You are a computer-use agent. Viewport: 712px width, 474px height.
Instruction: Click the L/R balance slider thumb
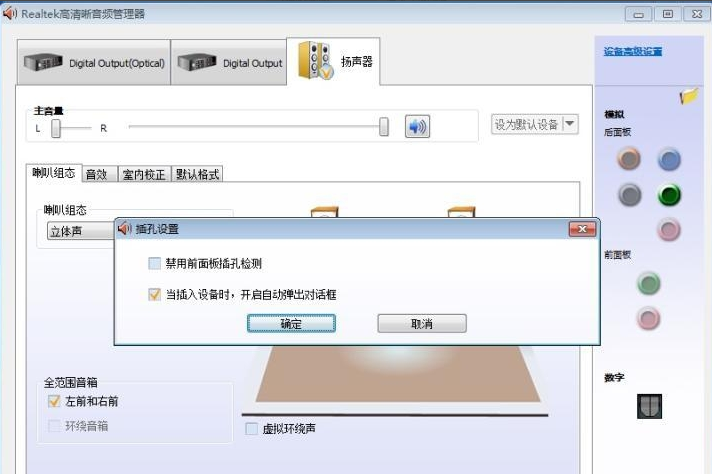click(56, 128)
